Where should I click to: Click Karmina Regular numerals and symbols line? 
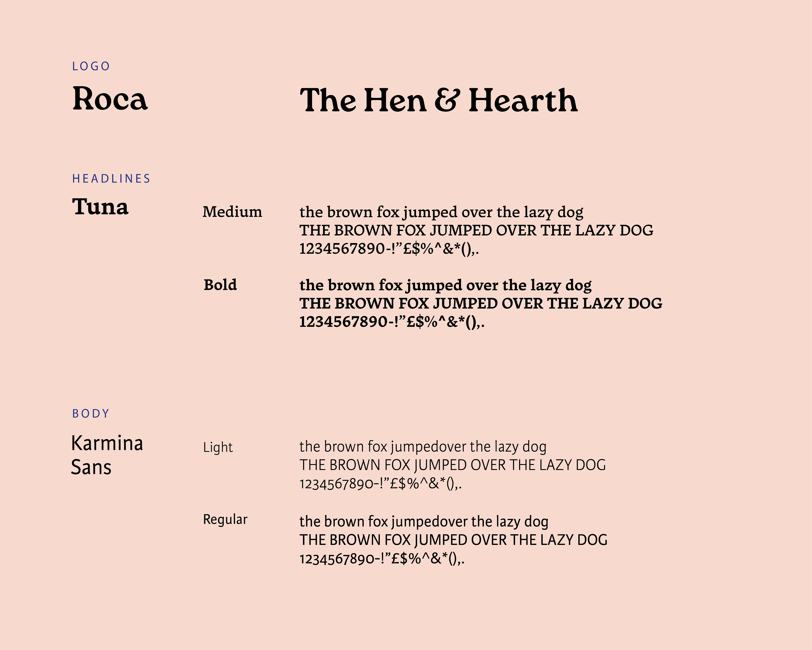pos(382,558)
